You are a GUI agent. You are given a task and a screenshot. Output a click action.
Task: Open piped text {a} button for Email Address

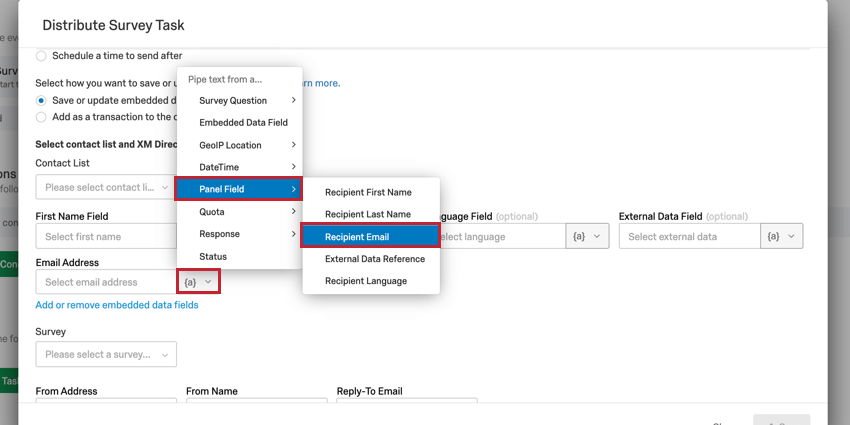tap(199, 282)
